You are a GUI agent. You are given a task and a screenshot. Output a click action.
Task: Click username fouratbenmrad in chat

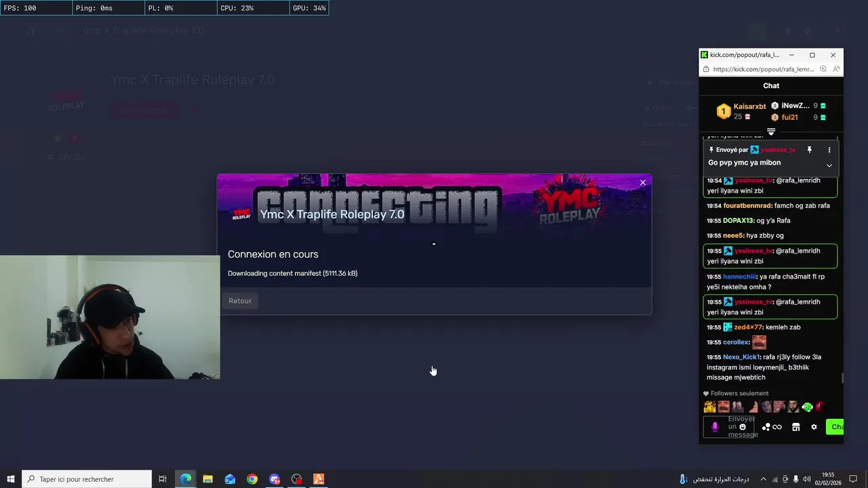click(x=747, y=205)
